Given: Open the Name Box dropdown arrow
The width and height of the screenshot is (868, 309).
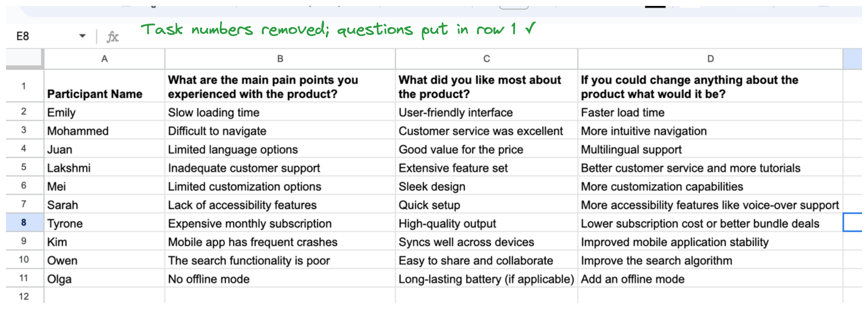Looking at the screenshot, I should point(82,36).
